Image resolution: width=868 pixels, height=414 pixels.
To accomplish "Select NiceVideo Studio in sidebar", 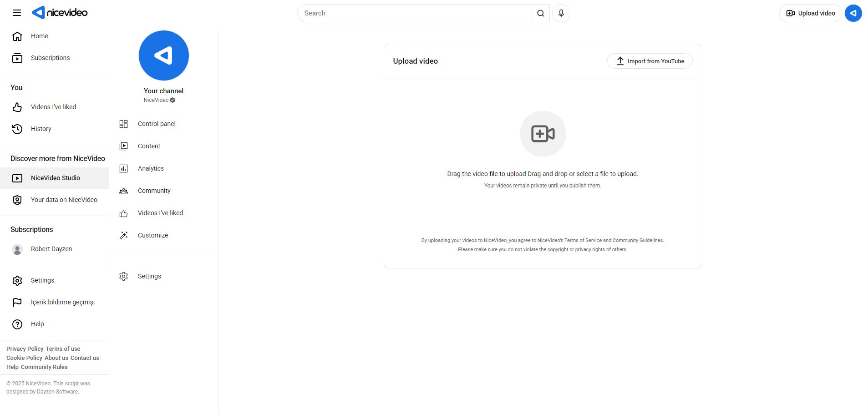I will [x=55, y=178].
